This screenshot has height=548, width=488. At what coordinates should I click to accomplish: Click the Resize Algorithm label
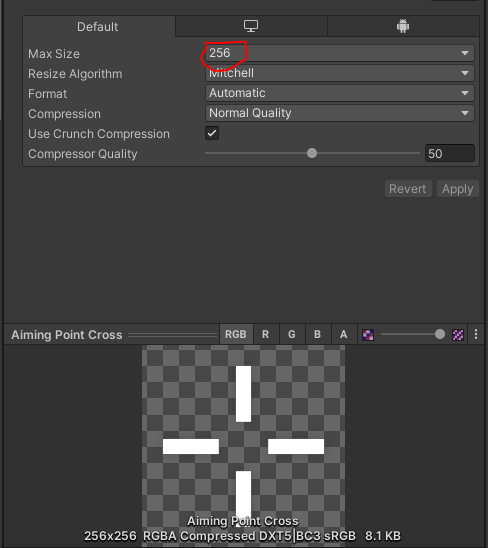(x=75, y=74)
